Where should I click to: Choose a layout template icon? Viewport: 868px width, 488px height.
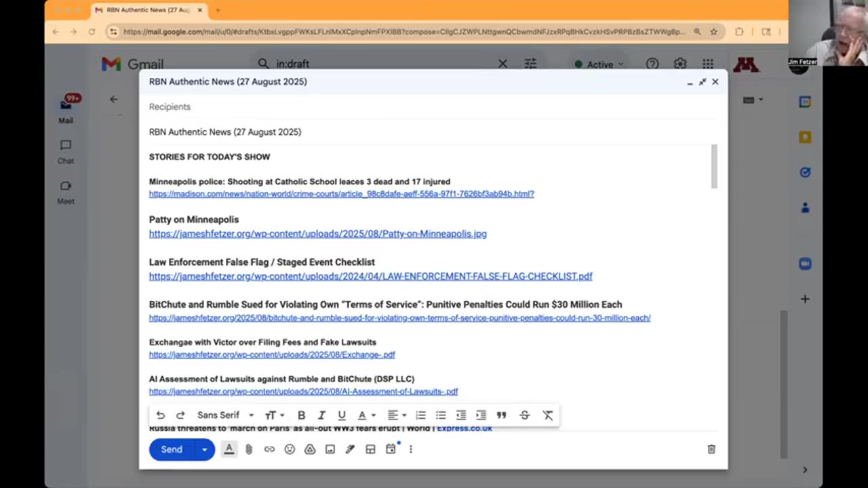click(370, 449)
